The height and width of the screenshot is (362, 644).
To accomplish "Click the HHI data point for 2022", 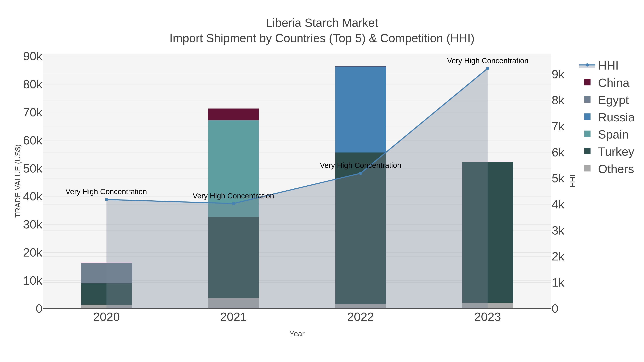I will click(360, 173).
